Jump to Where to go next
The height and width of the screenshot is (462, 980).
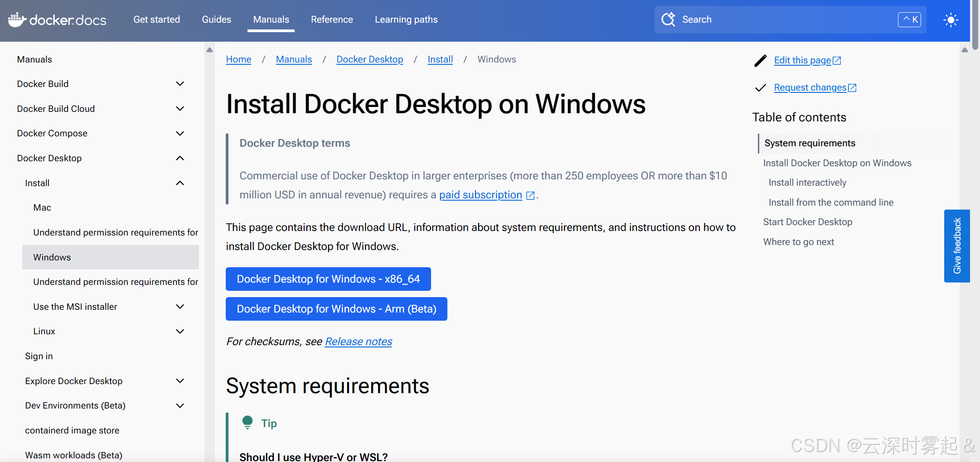799,242
